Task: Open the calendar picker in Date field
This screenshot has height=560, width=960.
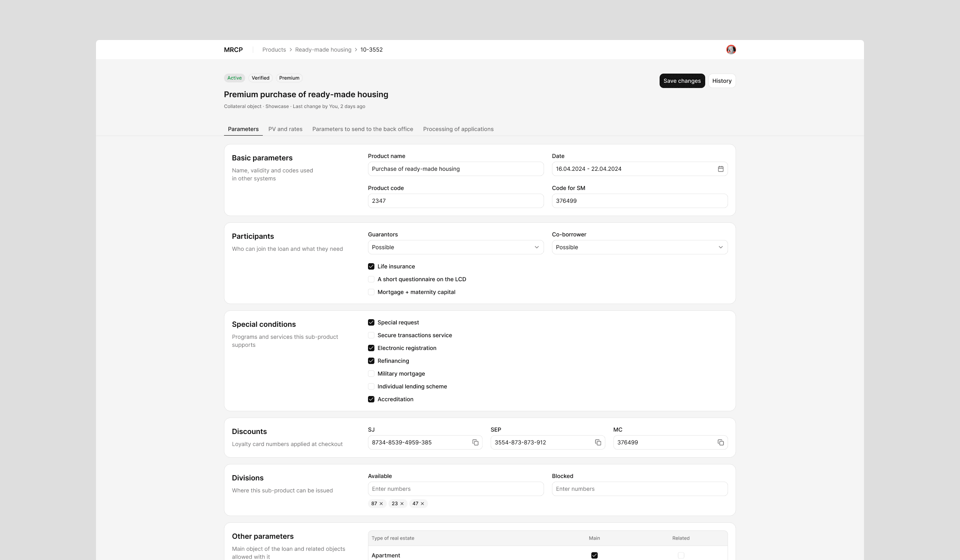Action: click(x=720, y=169)
